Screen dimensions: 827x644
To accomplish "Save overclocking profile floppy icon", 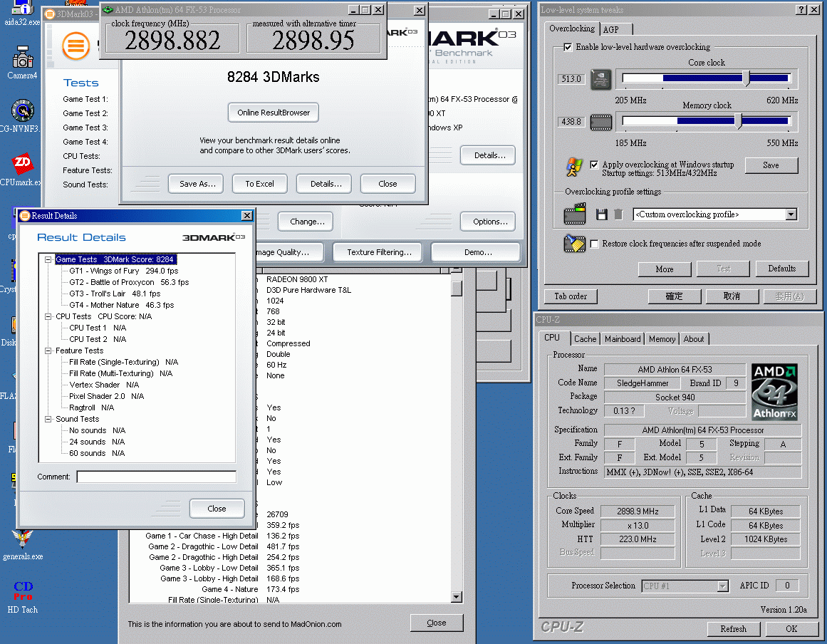I will [602, 214].
